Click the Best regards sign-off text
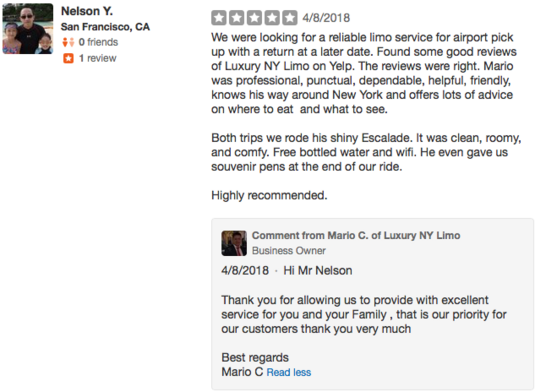The image size is (535, 392). [x=255, y=358]
